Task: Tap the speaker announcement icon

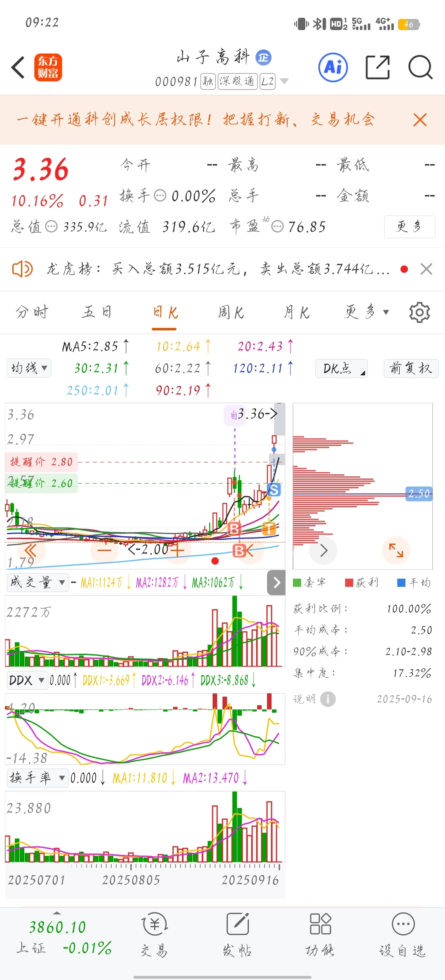Action: point(22,269)
